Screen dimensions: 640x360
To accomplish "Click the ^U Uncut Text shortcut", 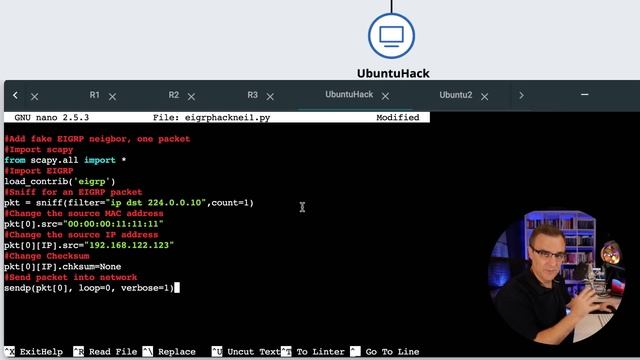I will 246,351.
